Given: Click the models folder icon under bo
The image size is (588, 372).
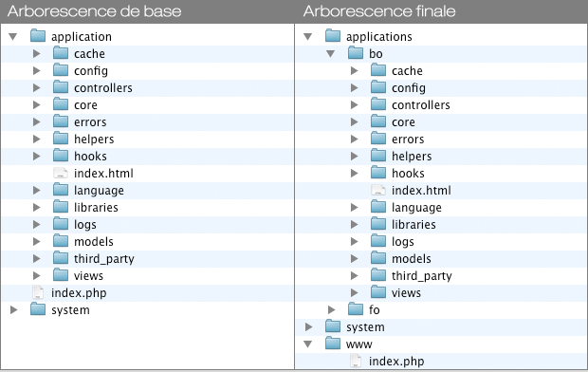Looking at the screenshot, I should pyautogui.click(x=378, y=258).
